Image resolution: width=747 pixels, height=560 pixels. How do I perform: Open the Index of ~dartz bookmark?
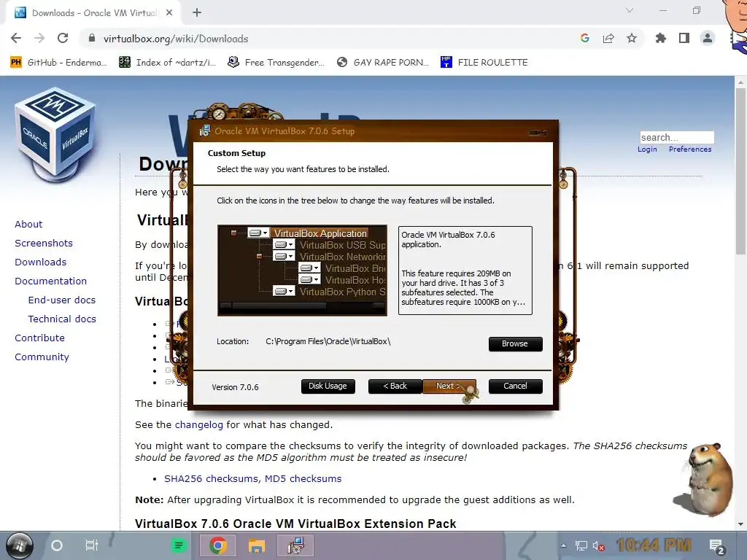[x=167, y=63]
